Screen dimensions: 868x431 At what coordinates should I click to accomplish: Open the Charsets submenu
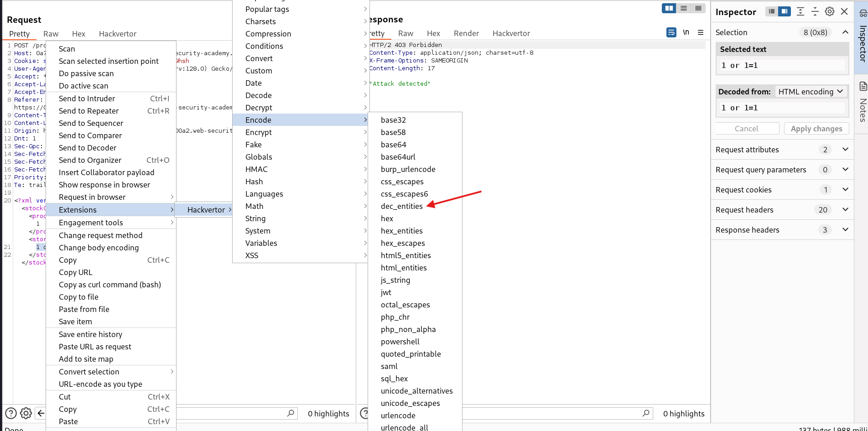pyautogui.click(x=301, y=21)
